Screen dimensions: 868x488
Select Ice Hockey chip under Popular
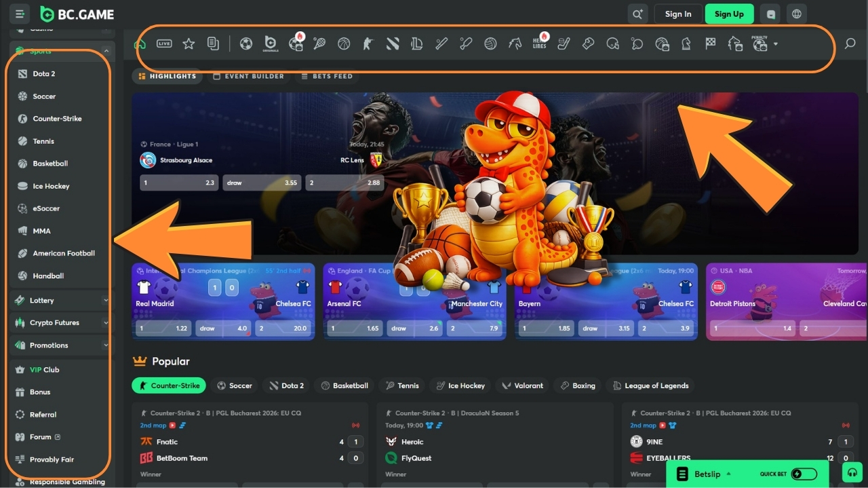click(x=460, y=386)
